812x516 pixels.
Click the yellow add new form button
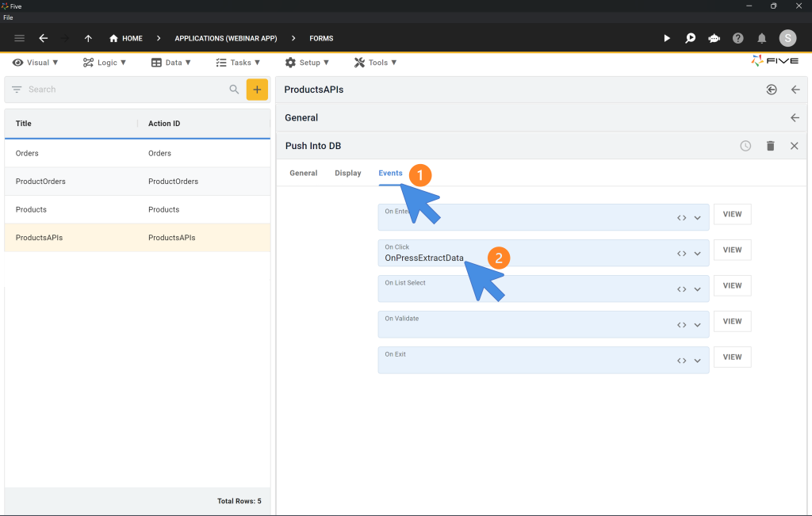pyautogui.click(x=257, y=90)
